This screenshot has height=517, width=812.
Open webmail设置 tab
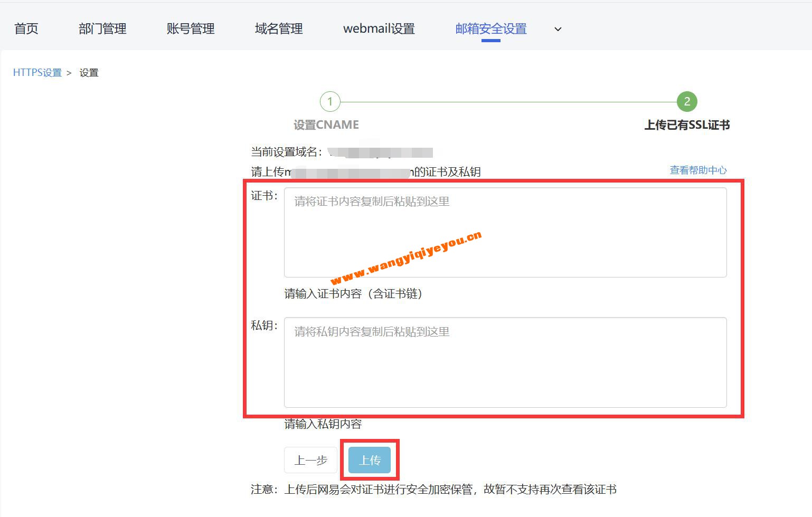(x=379, y=28)
